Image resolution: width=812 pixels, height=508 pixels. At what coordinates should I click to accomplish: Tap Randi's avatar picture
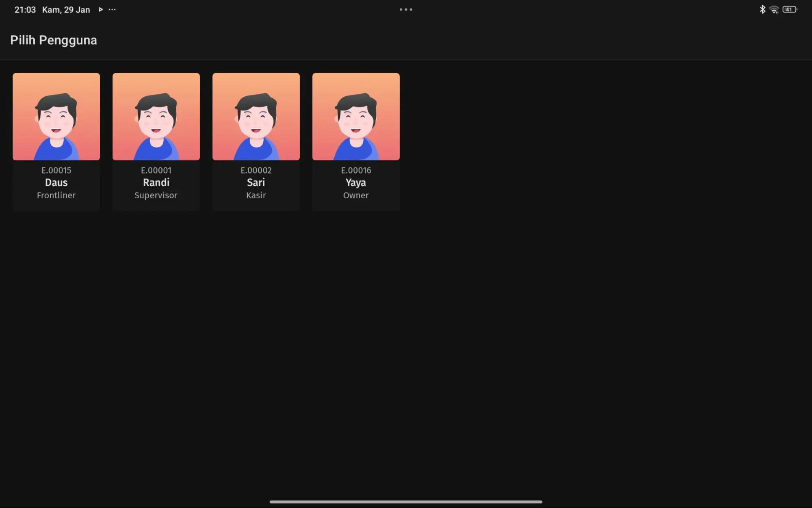click(156, 117)
